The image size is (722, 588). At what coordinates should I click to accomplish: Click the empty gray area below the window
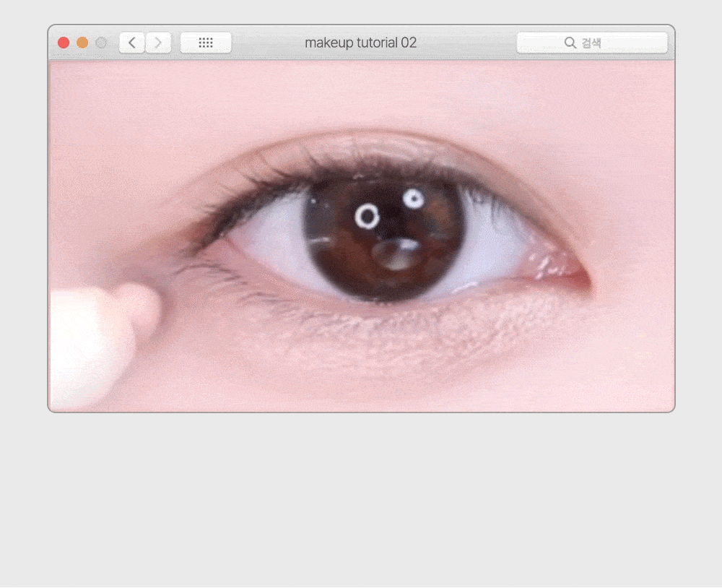coord(361,498)
